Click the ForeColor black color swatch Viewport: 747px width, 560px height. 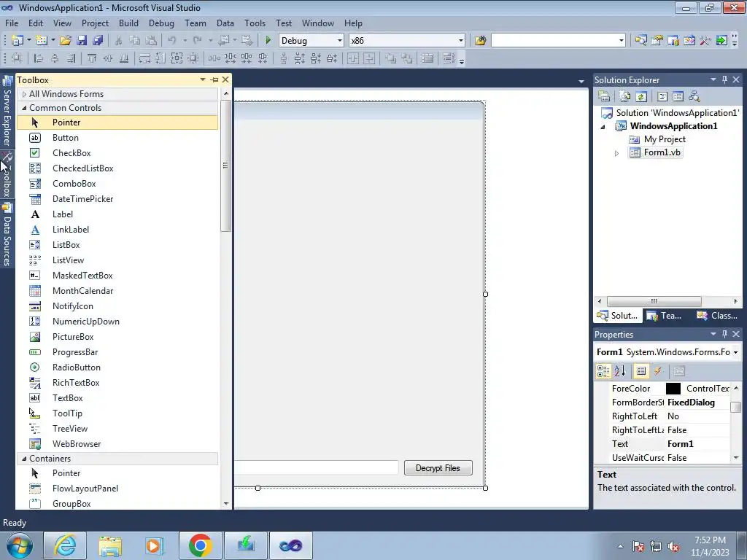[x=673, y=389]
